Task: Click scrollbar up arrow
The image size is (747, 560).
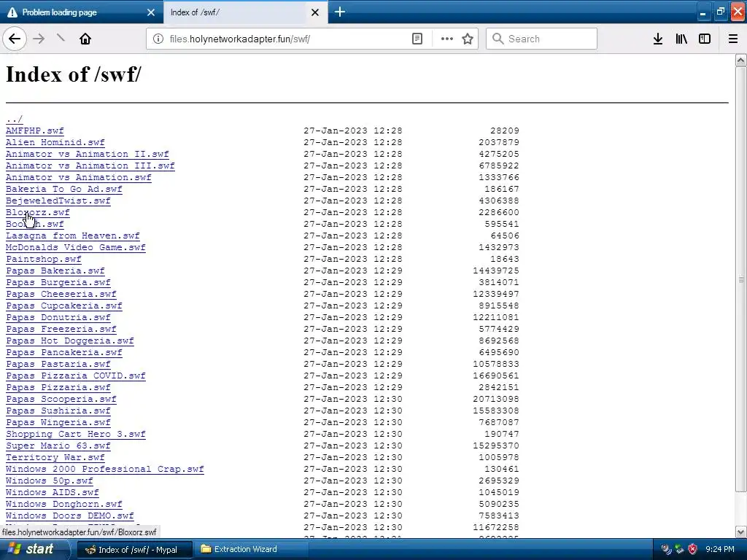Action: point(741,60)
